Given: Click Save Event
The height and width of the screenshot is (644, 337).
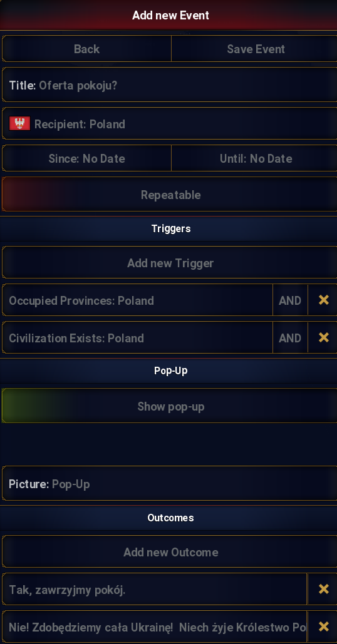Looking at the screenshot, I should tap(254, 49).
